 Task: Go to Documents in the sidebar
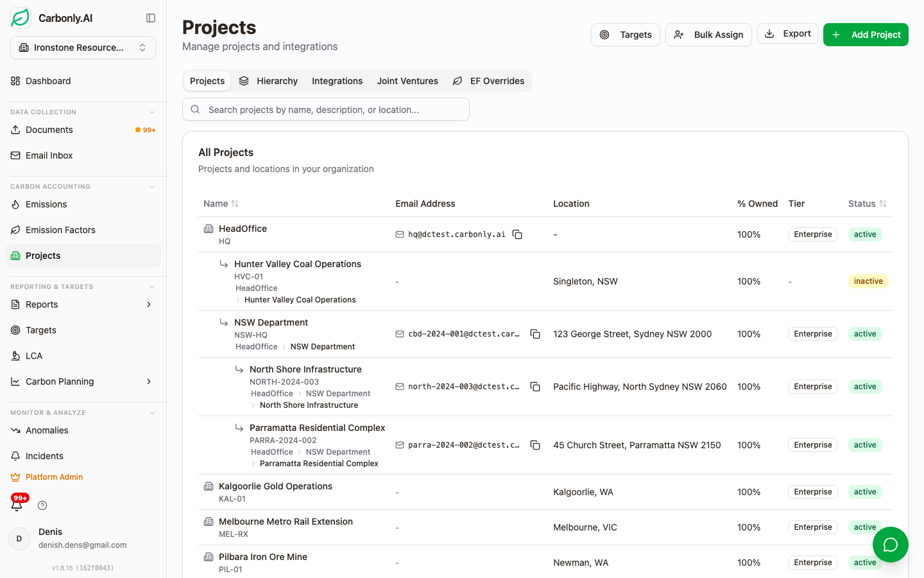(83, 130)
